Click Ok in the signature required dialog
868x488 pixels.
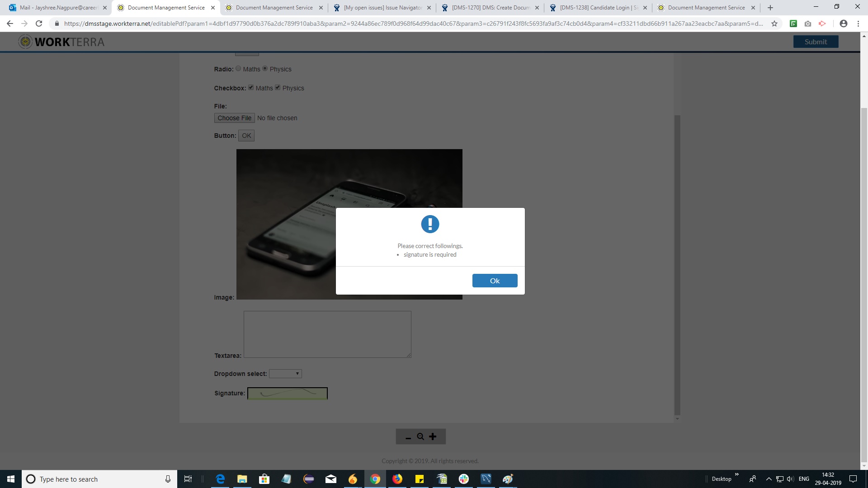click(x=495, y=281)
